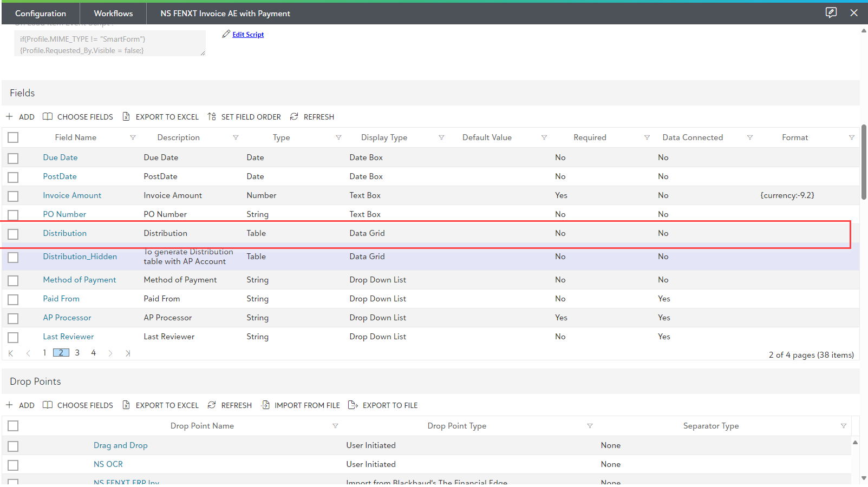The image size is (868, 487).
Task: Click the pencil icon beside Edit Script
Action: [x=226, y=34]
